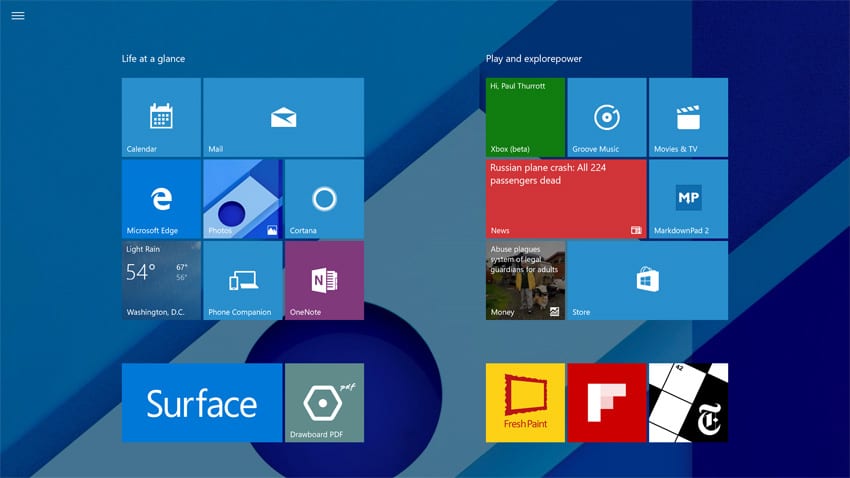Screen dimensions: 850x478
Task: Open the Flipboard tile
Action: coord(607,403)
